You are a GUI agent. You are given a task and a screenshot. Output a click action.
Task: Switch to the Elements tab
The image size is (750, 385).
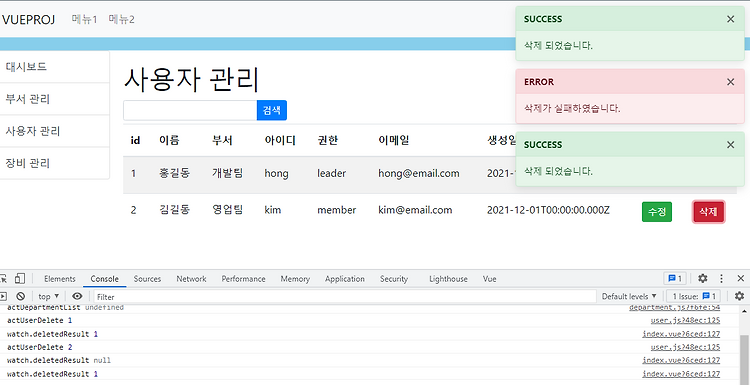[x=60, y=279]
